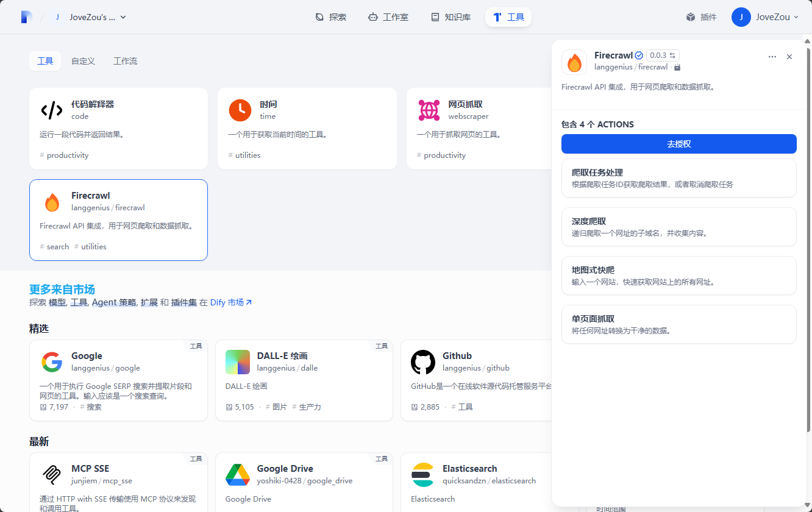Open the Firecrawl version 0.0.3 switcher
This screenshot has height=512, width=812.
[663, 55]
